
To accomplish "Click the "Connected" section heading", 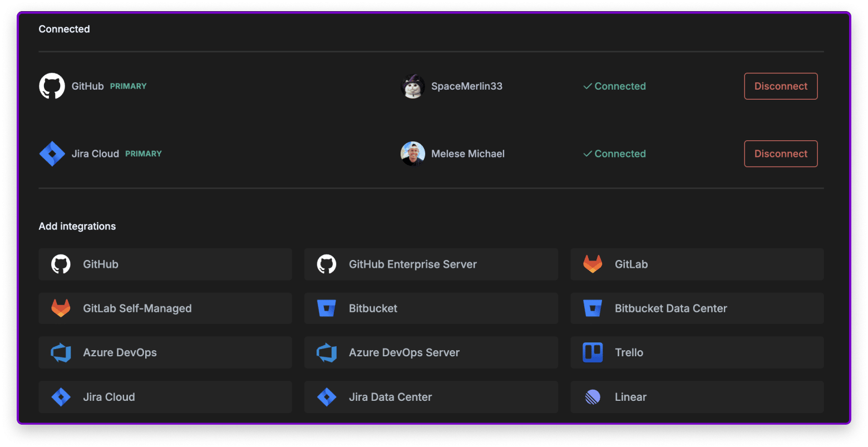I will (64, 29).
